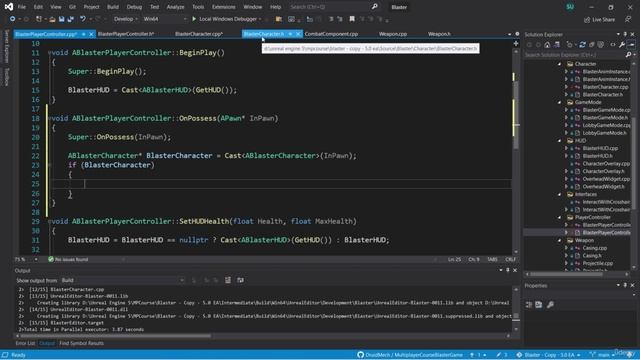Click the Undo arrow icon
Screen dimensions: 640x360
[x=83, y=19]
